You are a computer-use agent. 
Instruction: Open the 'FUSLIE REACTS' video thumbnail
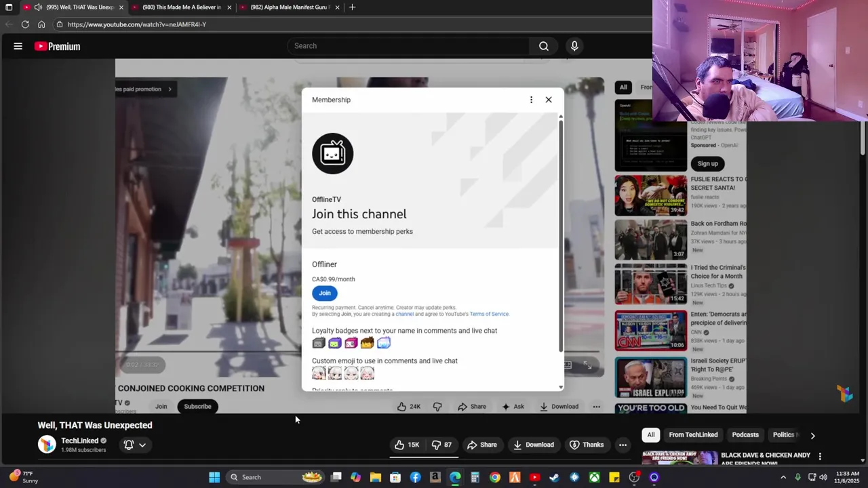point(650,196)
